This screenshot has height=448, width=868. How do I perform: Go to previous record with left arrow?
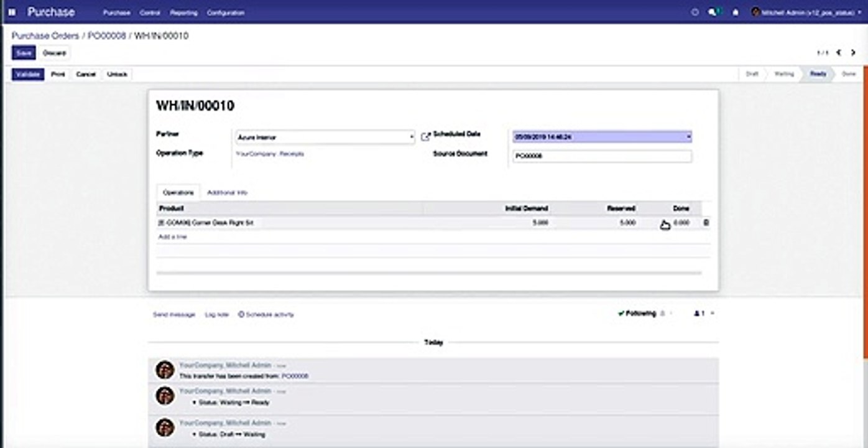[839, 53]
